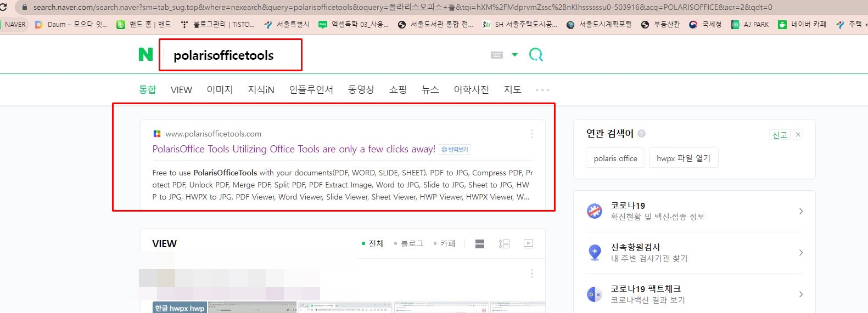This screenshot has width=868, height=313.
Task: Expand more tabs with the ellipsis
Action: pyautogui.click(x=542, y=90)
